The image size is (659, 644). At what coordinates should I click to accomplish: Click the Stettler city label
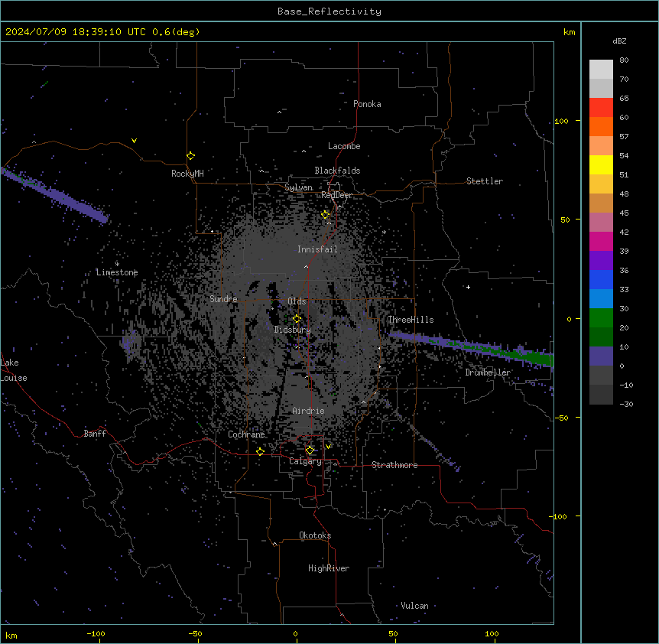pos(485,181)
